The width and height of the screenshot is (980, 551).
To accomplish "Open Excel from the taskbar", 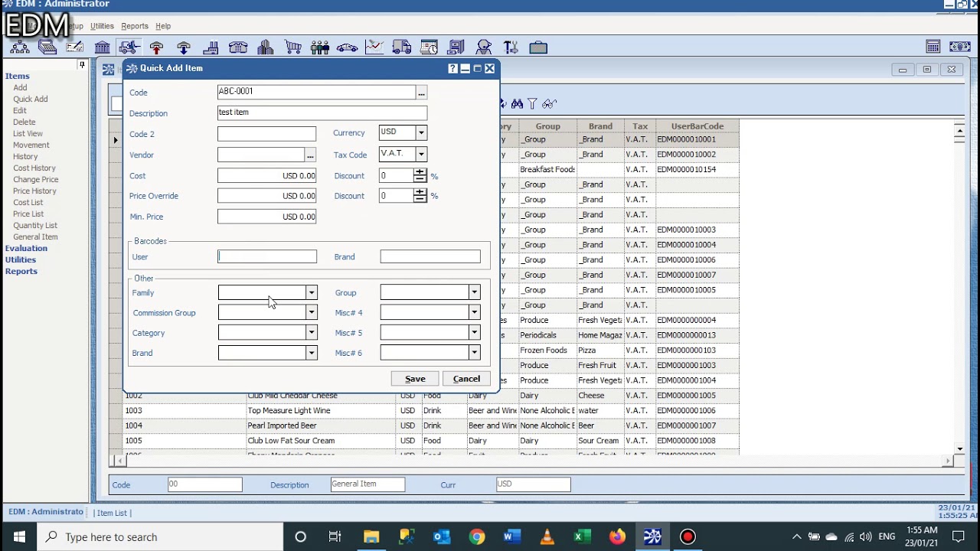I will tap(582, 536).
